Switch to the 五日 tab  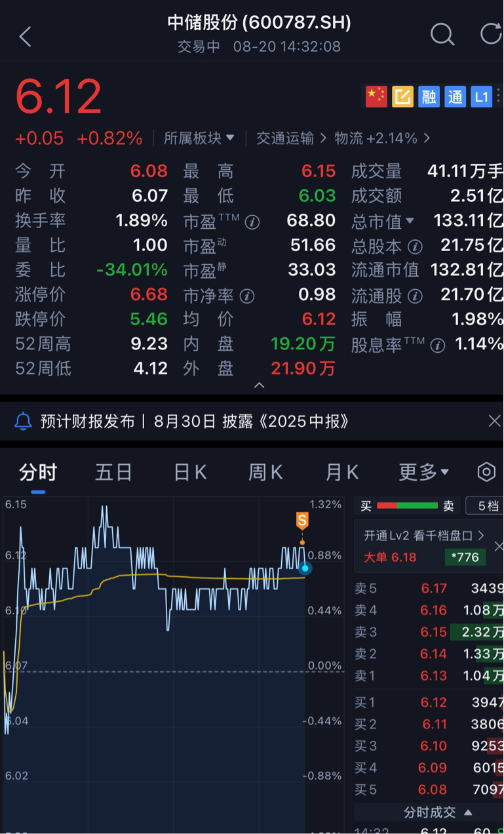tap(113, 472)
